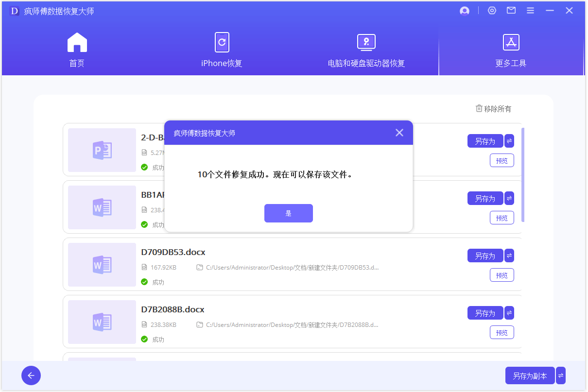
Task: Open the 电脑和硬盘驱动器恢复 tab
Action: click(366, 50)
